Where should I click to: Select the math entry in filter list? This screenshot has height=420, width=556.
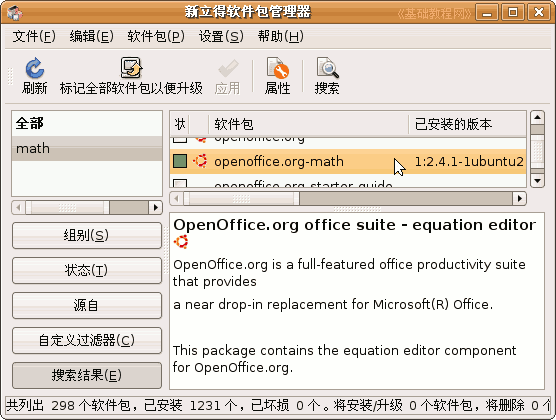pos(87,148)
